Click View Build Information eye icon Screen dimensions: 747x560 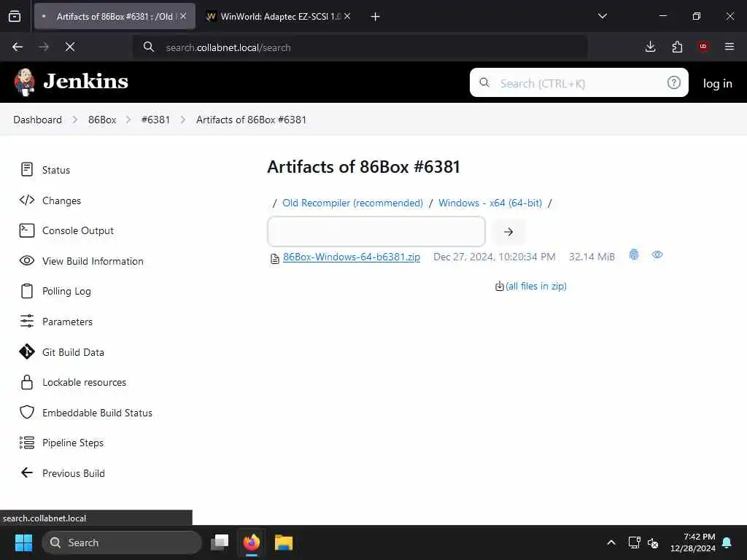[x=27, y=260]
